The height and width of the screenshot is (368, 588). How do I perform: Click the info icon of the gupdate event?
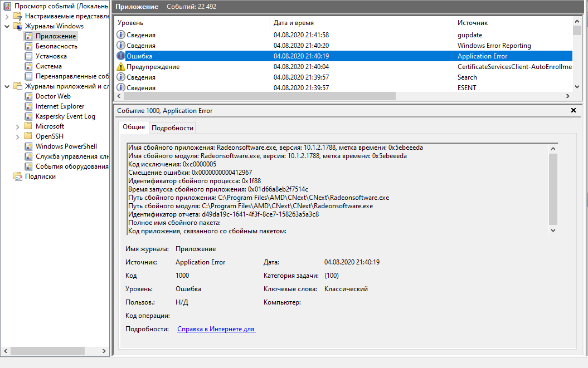[121, 35]
